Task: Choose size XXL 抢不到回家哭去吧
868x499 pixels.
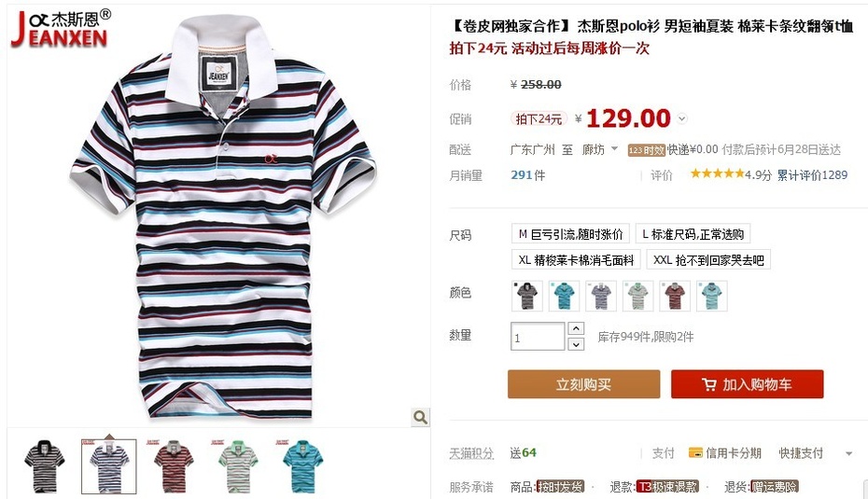Action: [708, 259]
